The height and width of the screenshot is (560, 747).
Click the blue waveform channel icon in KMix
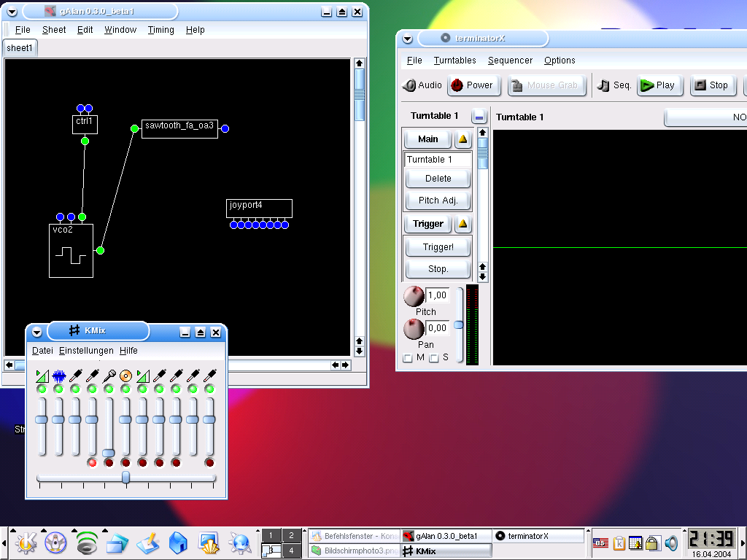pos(58,376)
